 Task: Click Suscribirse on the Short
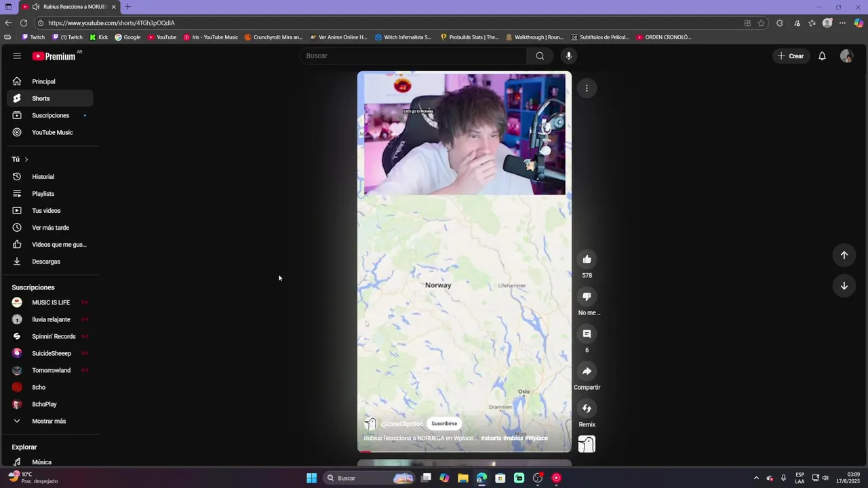[444, 424]
